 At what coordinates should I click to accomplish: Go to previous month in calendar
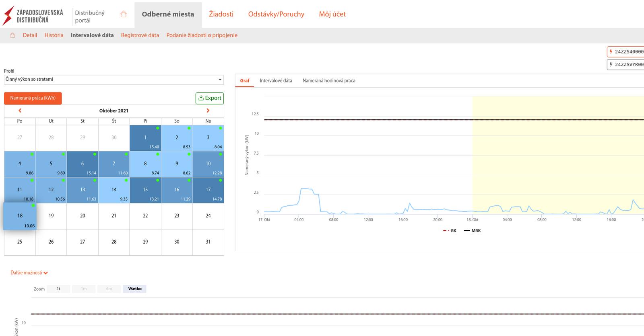click(x=20, y=111)
